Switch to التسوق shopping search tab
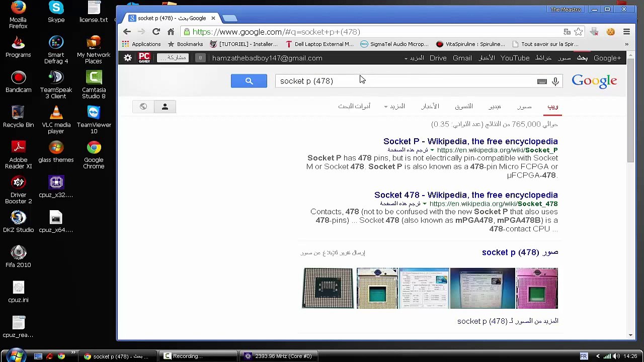This screenshot has width=644, height=362. pos(464,107)
